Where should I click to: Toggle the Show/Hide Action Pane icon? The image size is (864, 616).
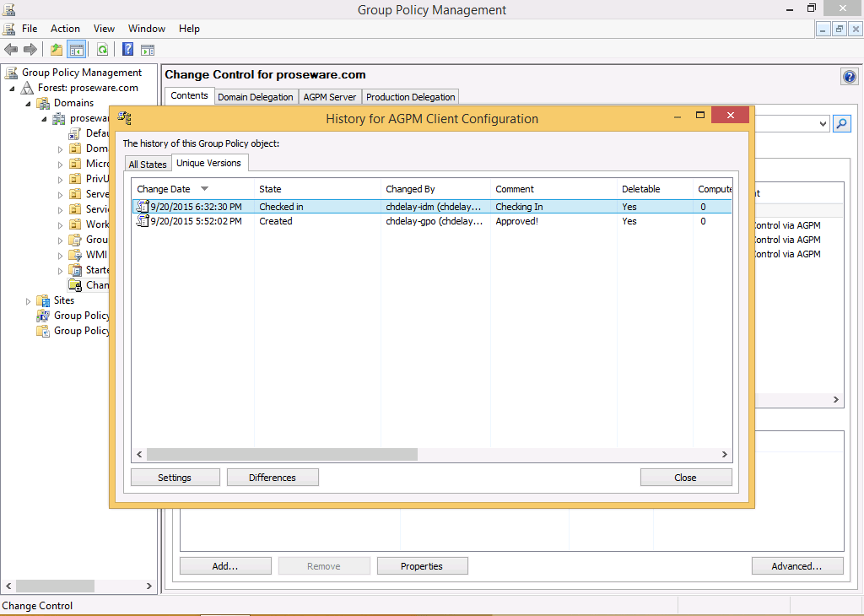tap(148, 50)
